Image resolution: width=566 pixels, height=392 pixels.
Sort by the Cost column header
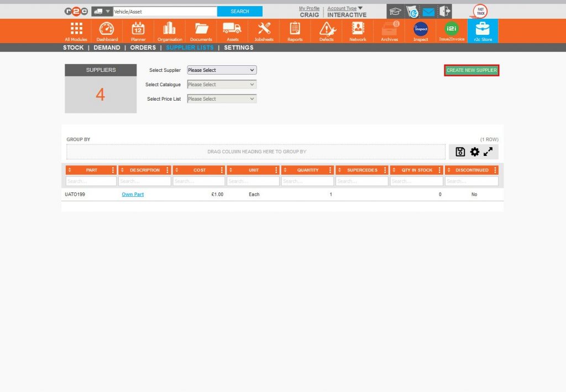pyautogui.click(x=199, y=170)
